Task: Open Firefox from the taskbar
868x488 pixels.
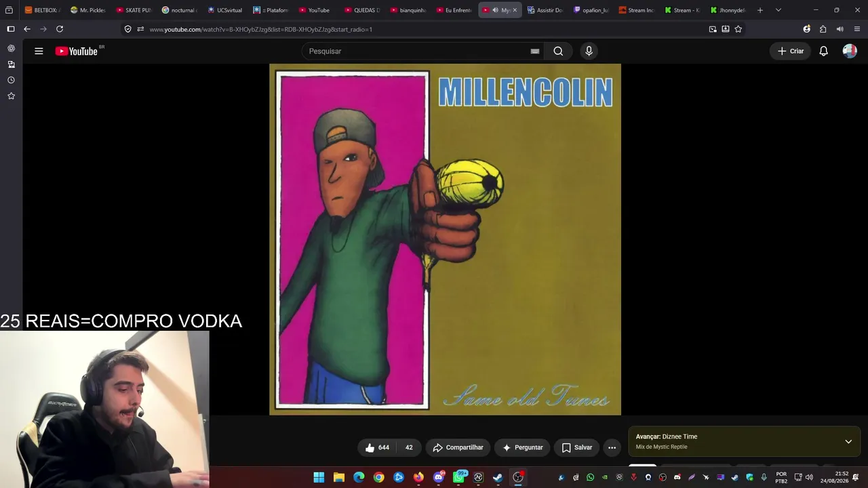Action: pyautogui.click(x=418, y=477)
